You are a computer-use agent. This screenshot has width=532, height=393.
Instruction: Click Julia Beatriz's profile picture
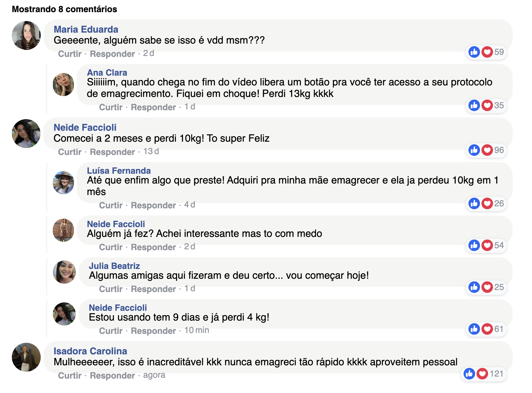pyautogui.click(x=64, y=272)
